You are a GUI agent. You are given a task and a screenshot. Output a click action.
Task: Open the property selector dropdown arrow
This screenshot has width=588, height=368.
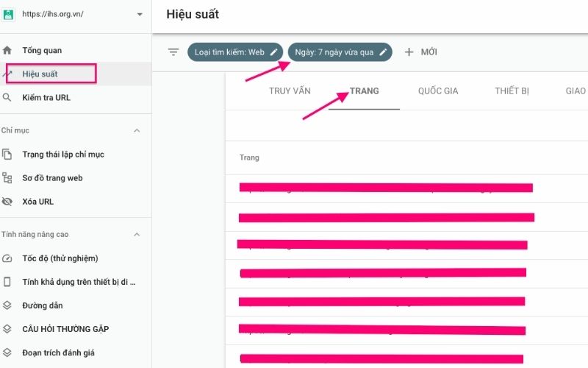tap(140, 14)
